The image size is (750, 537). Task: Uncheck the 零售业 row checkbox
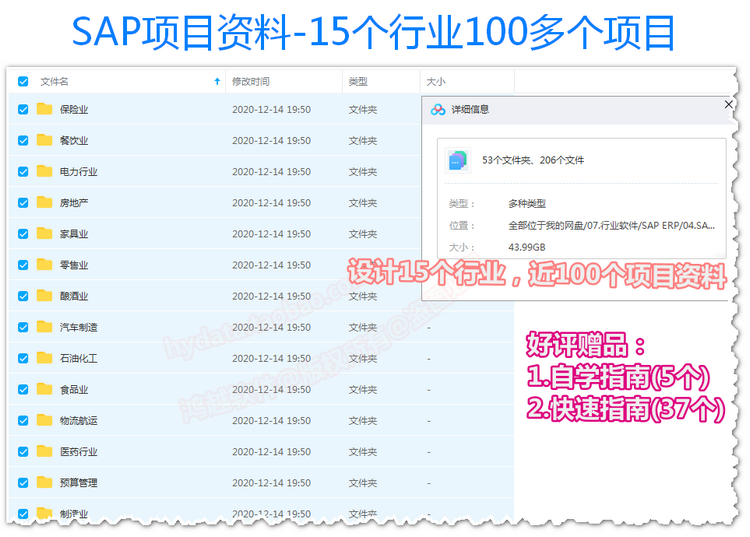pos(23,265)
